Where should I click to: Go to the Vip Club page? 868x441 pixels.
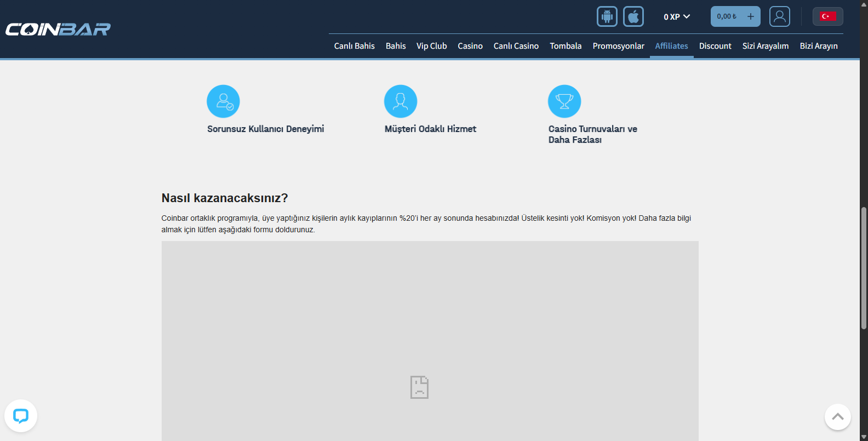[431, 46]
